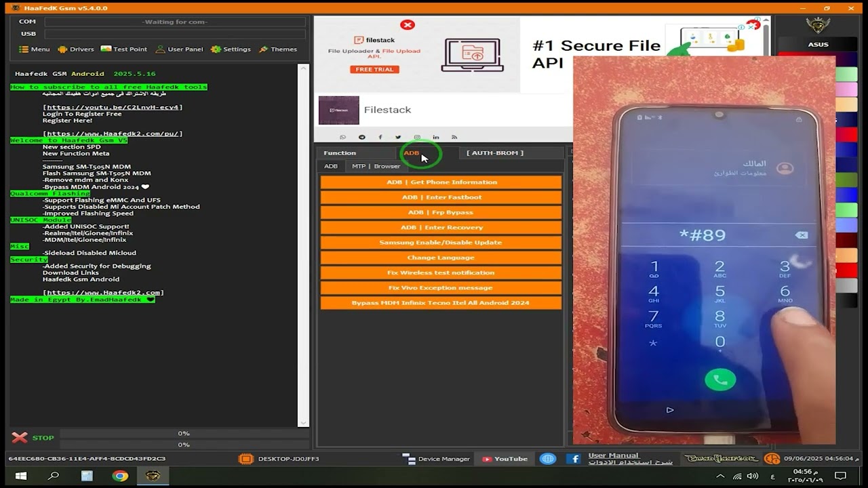The width and height of the screenshot is (868, 488).
Task: Click the RSS feed icon under Filestack
Action: pos(454,137)
